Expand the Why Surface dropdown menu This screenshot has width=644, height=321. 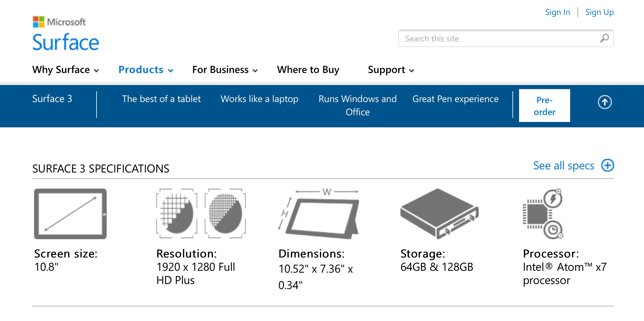66,70
